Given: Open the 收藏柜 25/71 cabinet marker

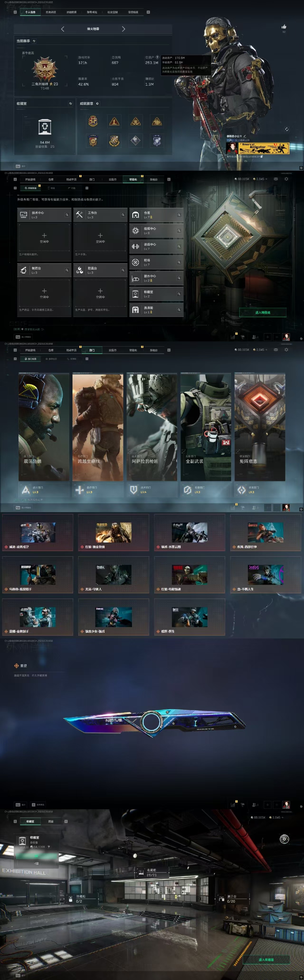Looking at the screenshot, I should [x=152, y=872].
